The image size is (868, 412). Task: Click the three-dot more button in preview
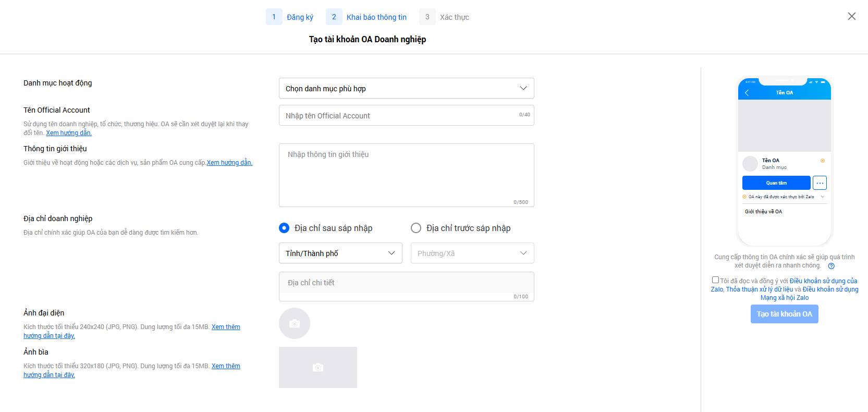(820, 183)
